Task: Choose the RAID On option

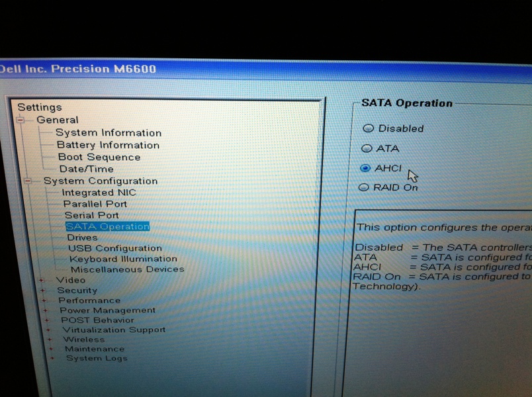Action: click(364, 187)
